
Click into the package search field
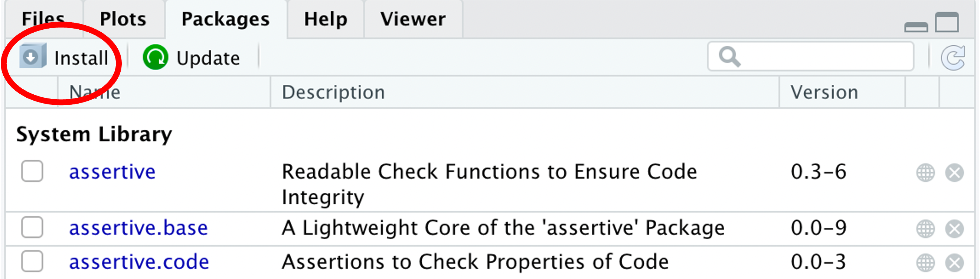click(x=810, y=56)
